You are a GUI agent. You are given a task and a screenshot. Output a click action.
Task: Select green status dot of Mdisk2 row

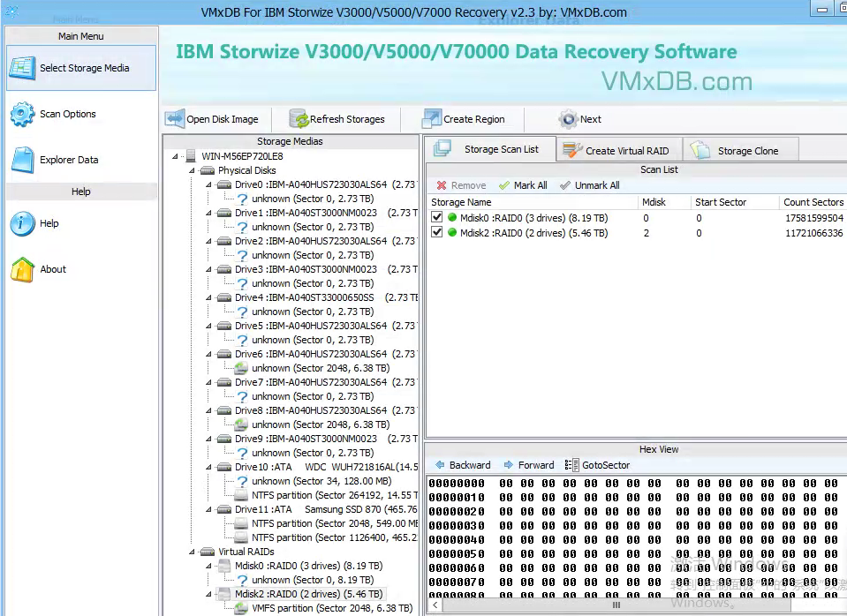tap(452, 233)
